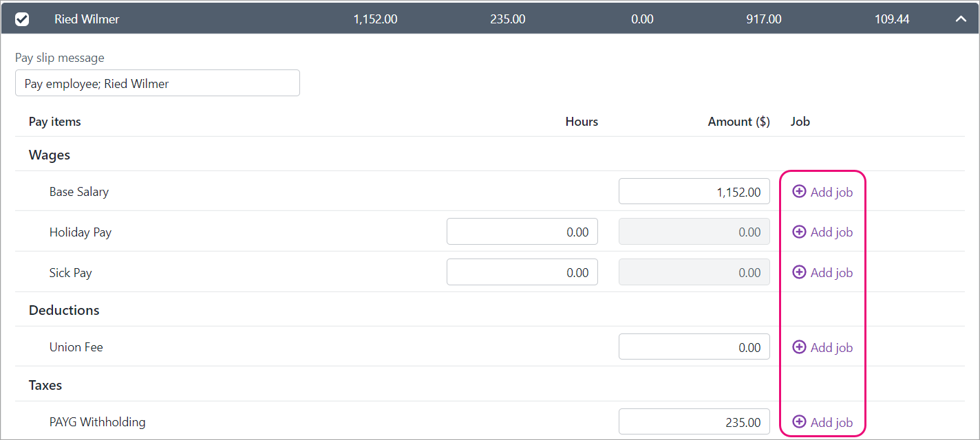Viewport: 980px width, 440px height.
Task: Focus the Base Salary amount field
Action: (x=694, y=192)
